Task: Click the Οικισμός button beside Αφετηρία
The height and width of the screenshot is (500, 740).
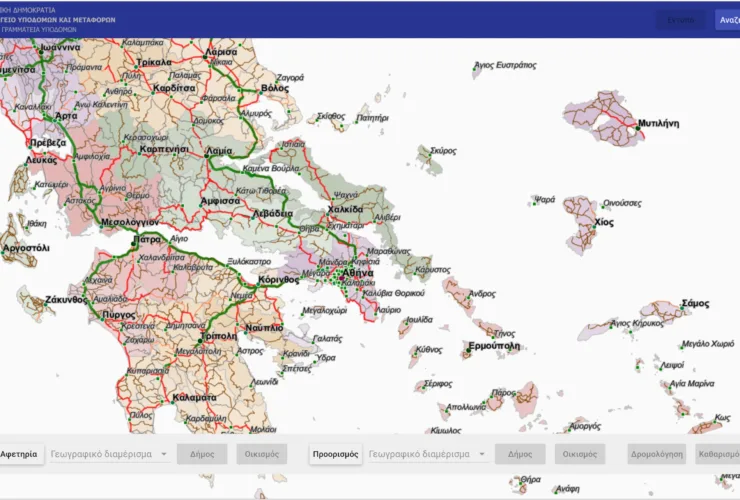Action: 261,454
